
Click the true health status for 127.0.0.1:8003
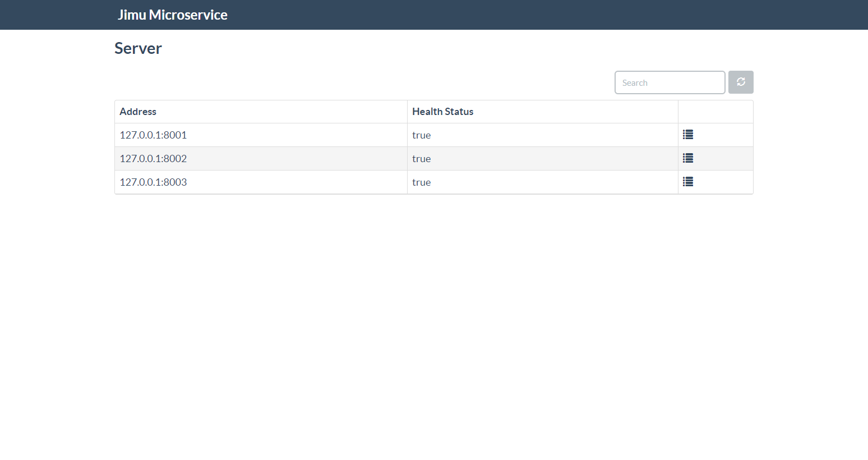pos(422,182)
